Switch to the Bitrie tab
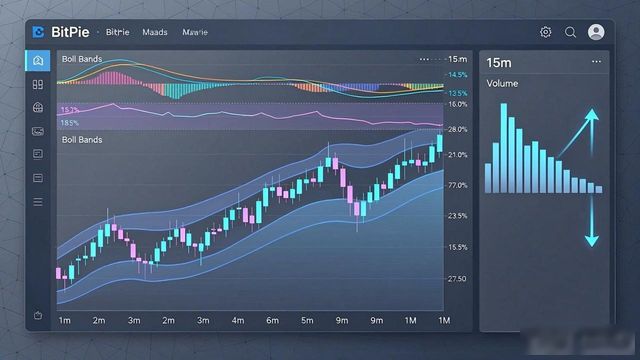 tap(118, 32)
